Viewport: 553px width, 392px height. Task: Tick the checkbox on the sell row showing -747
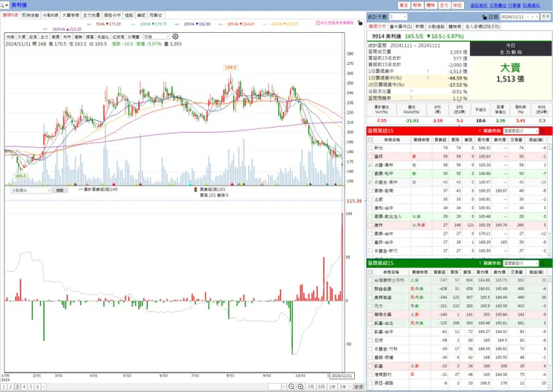(370, 280)
